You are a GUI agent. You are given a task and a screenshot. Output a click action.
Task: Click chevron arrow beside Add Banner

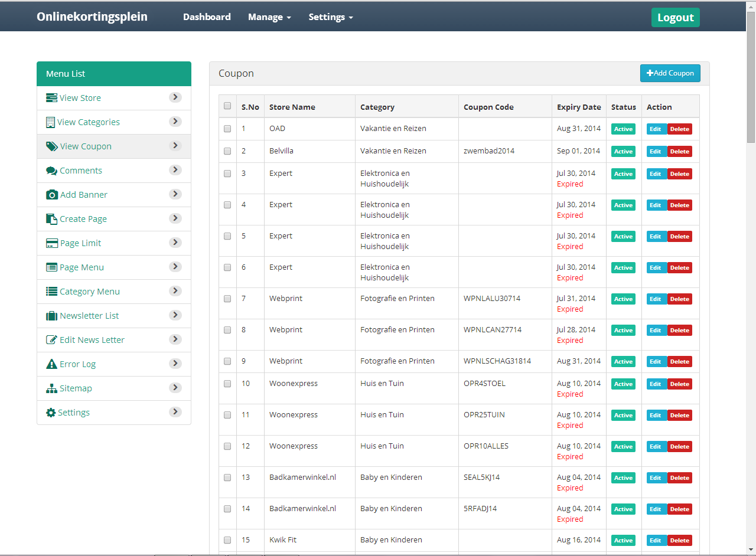click(175, 194)
